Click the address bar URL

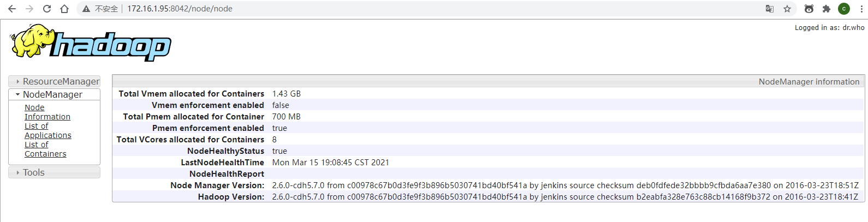coord(180,9)
